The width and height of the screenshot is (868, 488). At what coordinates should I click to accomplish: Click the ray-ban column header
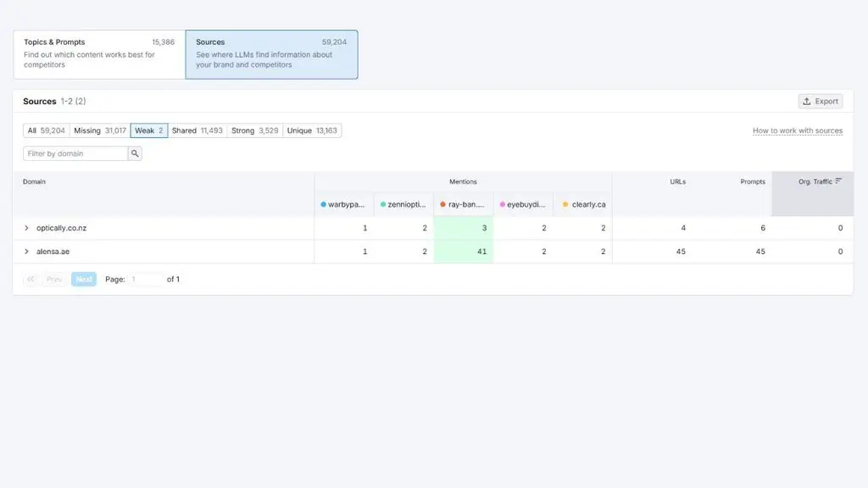tap(463, 205)
